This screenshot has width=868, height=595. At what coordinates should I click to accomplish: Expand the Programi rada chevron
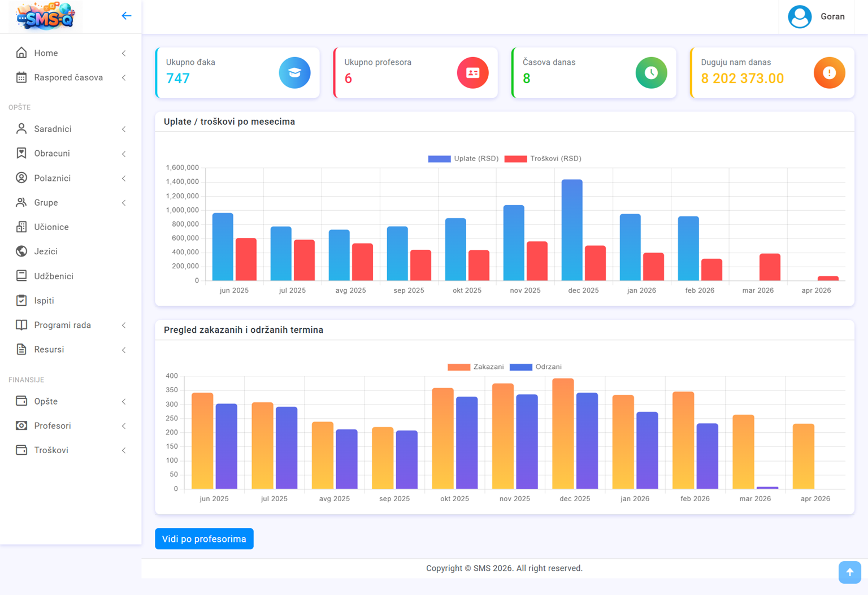point(124,325)
